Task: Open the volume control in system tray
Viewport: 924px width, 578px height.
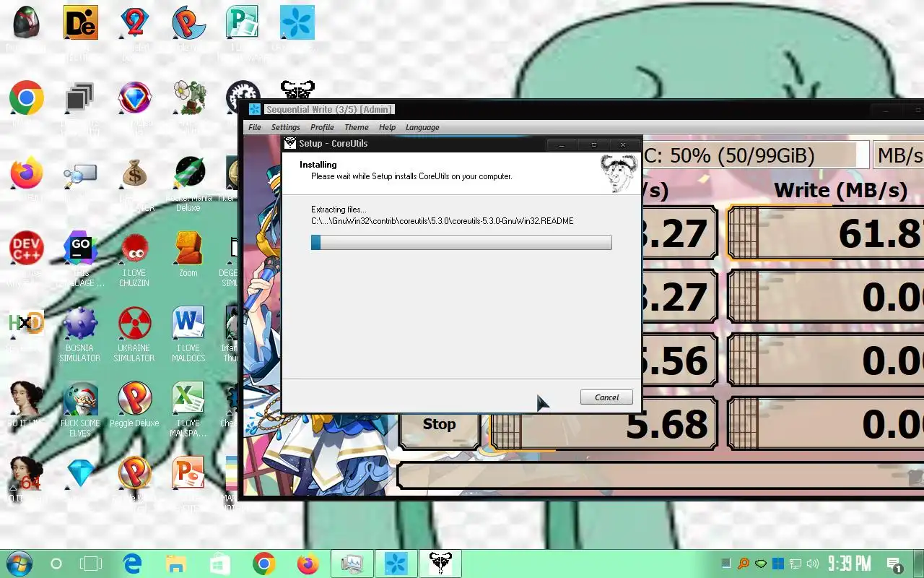Action: tap(813, 564)
